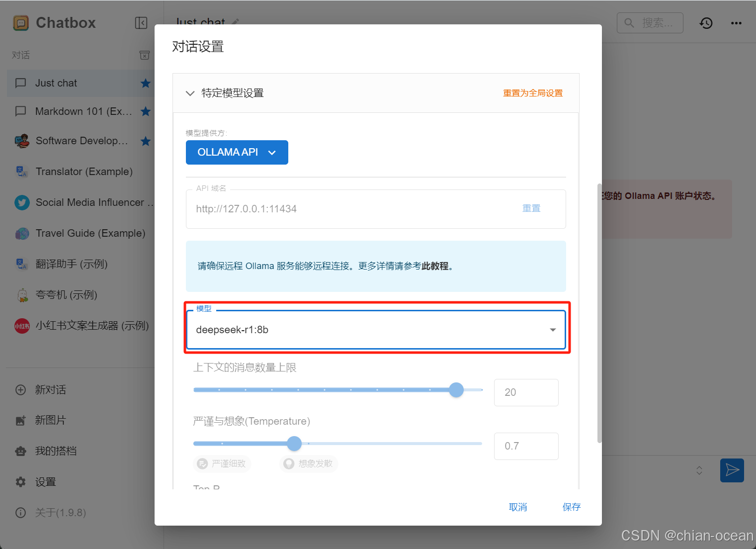Click the send message arrow button

732,470
